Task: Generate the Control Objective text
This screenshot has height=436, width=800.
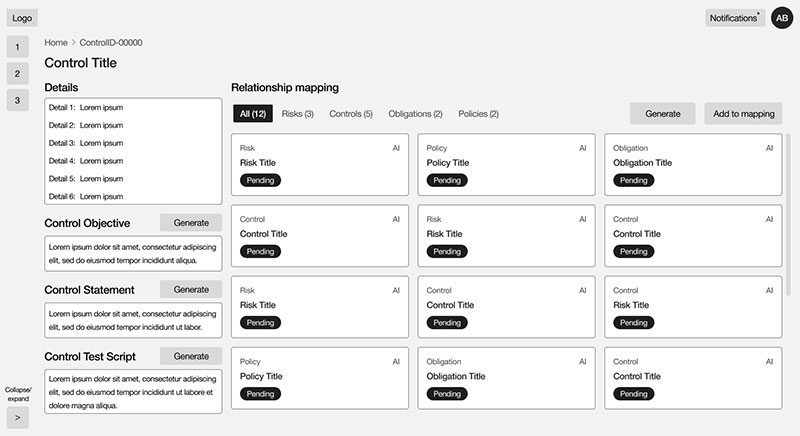Action: pos(191,223)
